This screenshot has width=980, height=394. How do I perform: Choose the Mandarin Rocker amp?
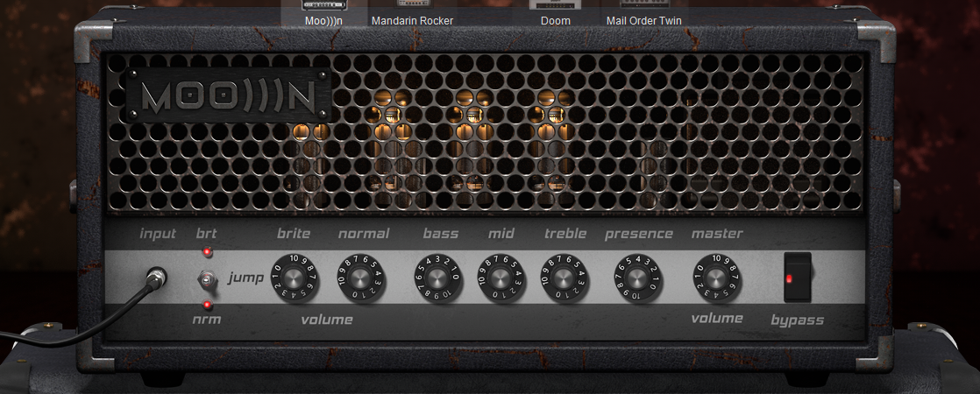[412, 13]
